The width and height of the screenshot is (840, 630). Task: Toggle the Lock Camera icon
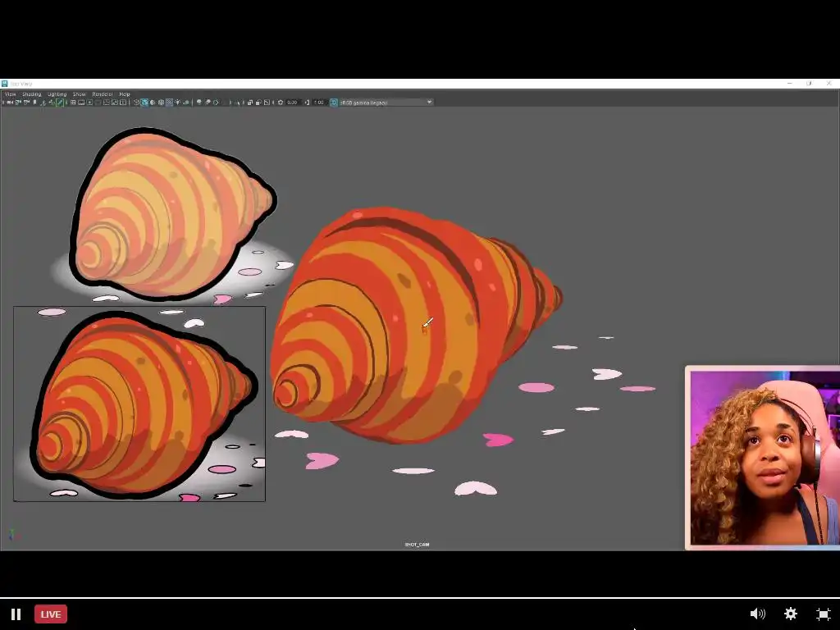click(x=18, y=103)
